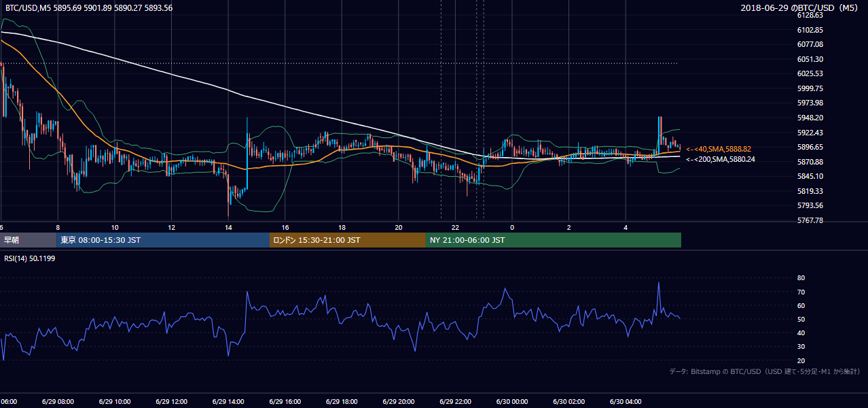This screenshot has height=408, width=868.
Task: Click the BTC/USD,M5 OHLC header text
Action: [88, 8]
